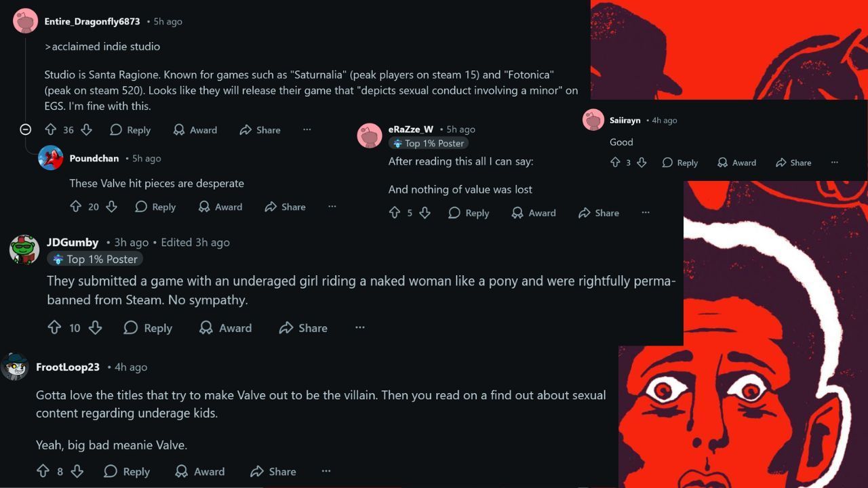Viewport: 868px width, 488px height.
Task: Reply to FrootLoop23's comment
Action: click(127, 471)
